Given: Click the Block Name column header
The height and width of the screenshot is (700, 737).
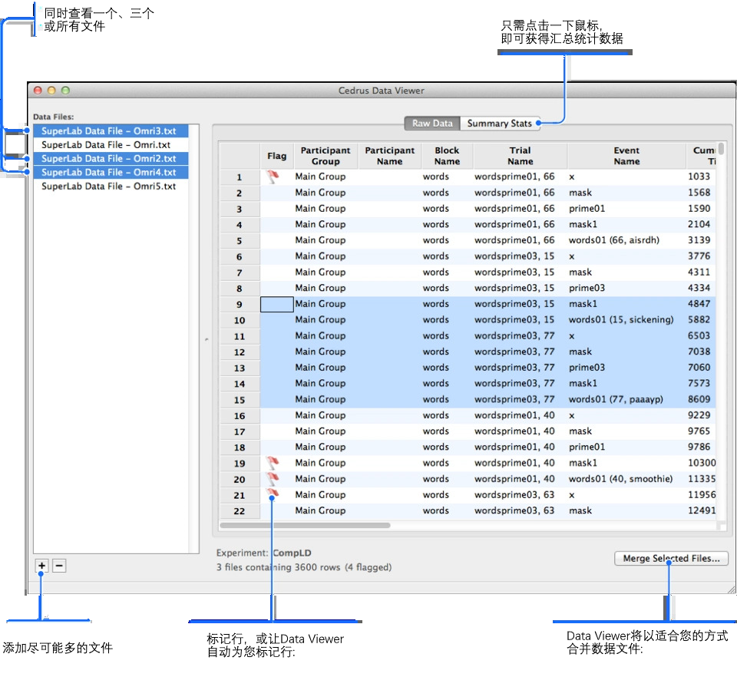Looking at the screenshot, I should click(447, 156).
